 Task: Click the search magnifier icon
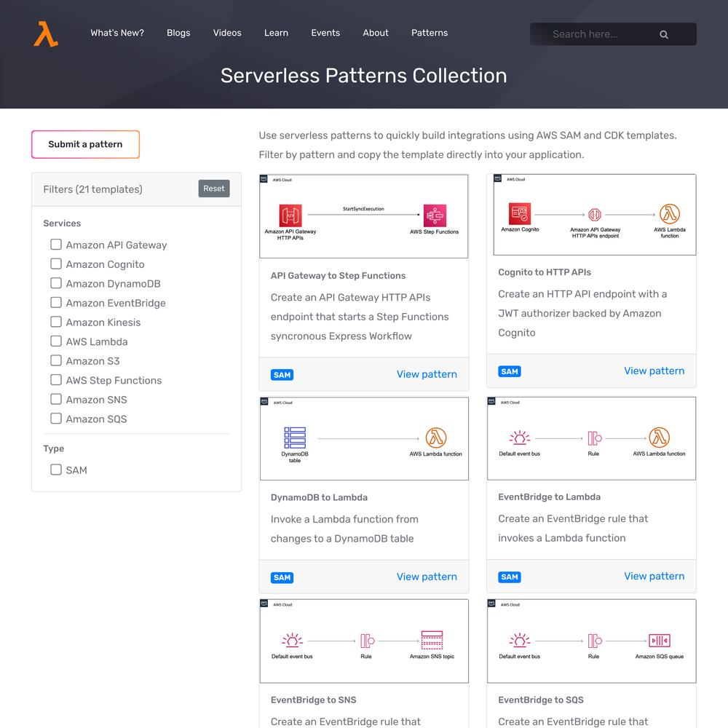pos(664,34)
